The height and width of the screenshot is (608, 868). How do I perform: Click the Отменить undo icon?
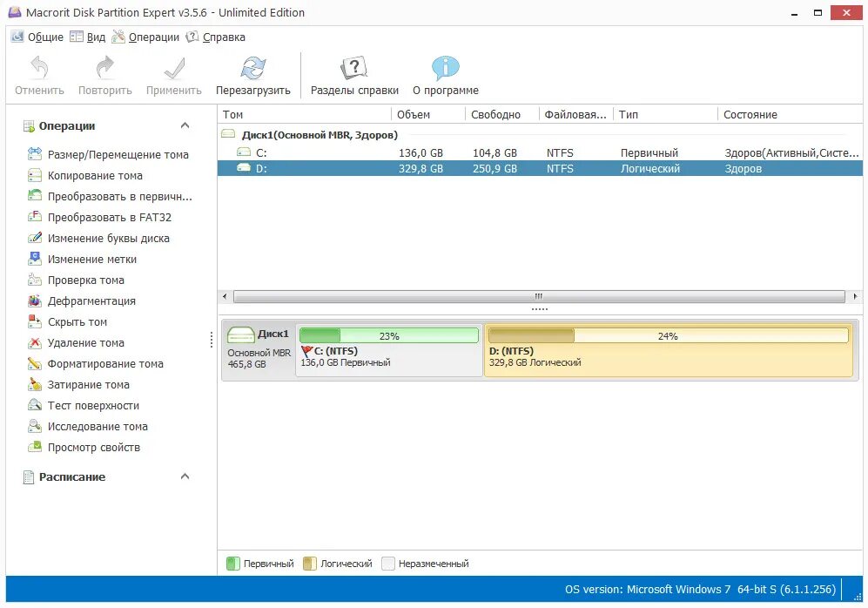pos(39,68)
